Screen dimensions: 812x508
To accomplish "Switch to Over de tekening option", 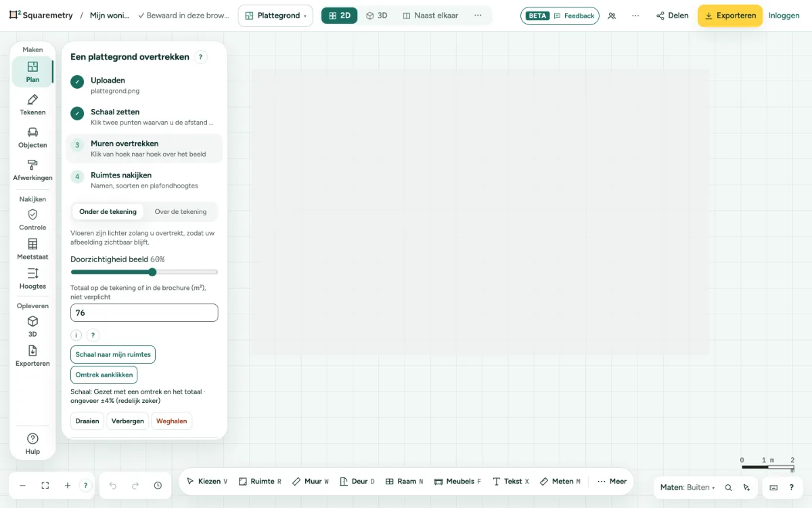I will point(181,211).
